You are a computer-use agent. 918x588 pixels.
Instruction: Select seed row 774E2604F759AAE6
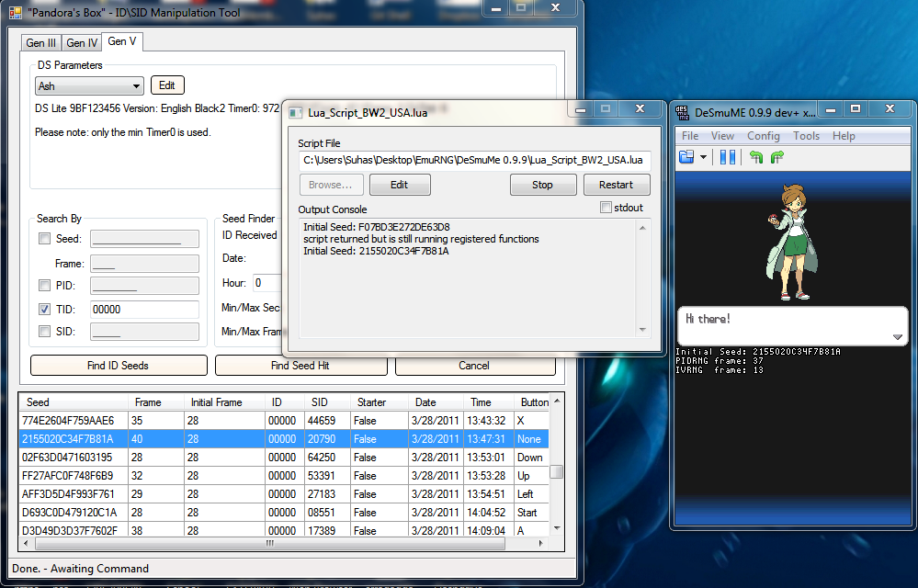point(284,421)
